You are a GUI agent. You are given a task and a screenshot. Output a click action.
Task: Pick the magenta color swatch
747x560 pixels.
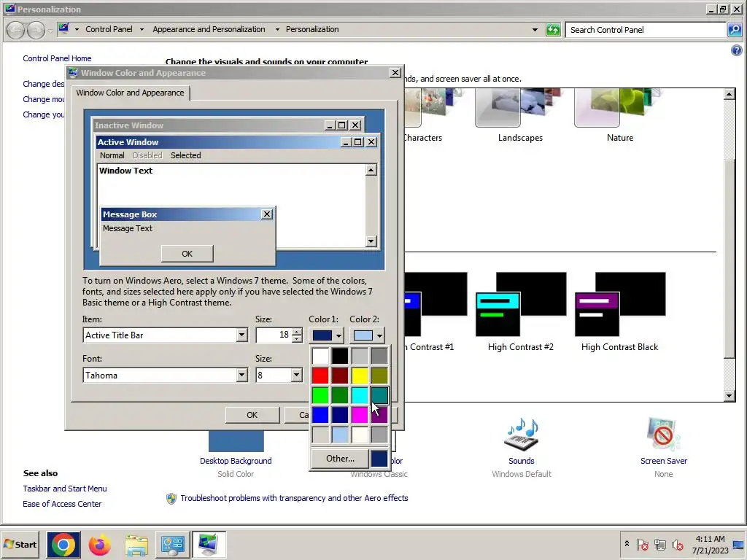pyautogui.click(x=360, y=415)
